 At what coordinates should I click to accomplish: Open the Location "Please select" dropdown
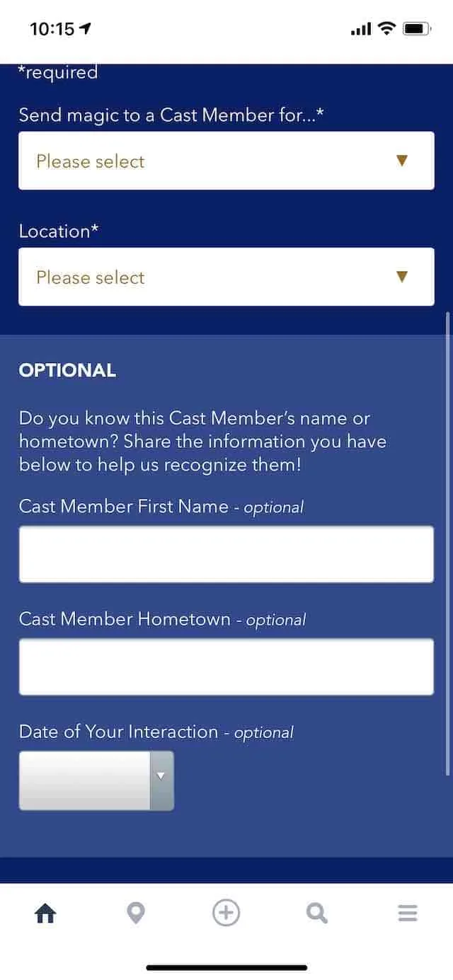[226, 277]
